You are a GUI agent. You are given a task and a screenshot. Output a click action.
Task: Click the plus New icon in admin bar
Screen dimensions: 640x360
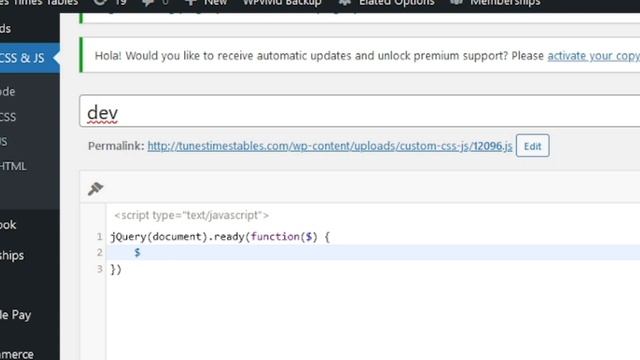point(191,2)
